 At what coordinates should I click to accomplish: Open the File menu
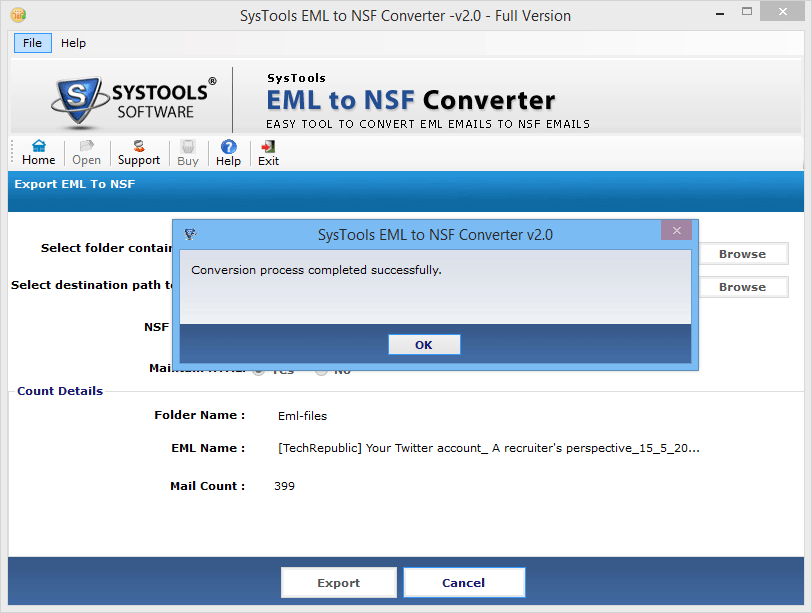point(33,43)
